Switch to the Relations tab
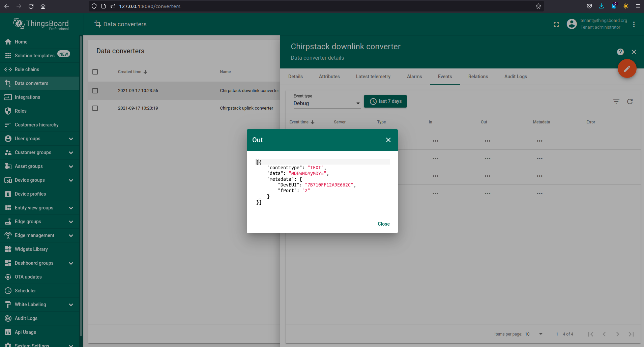Viewport: 644px width, 347px height. pos(478,77)
